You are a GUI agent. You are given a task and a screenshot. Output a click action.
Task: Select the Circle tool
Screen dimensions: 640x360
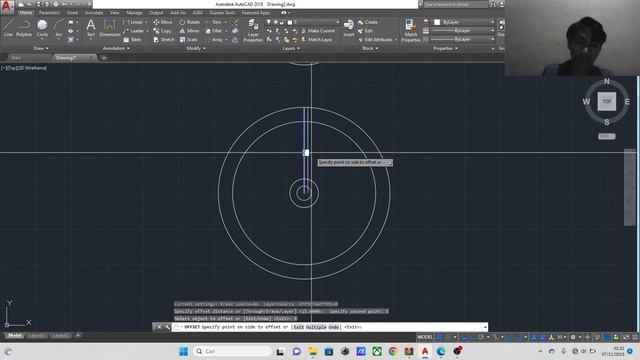tap(42, 28)
